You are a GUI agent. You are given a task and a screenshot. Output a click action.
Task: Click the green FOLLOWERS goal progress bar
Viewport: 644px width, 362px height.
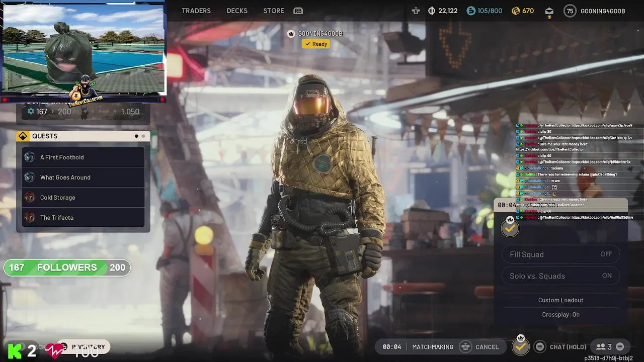[67, 267]
